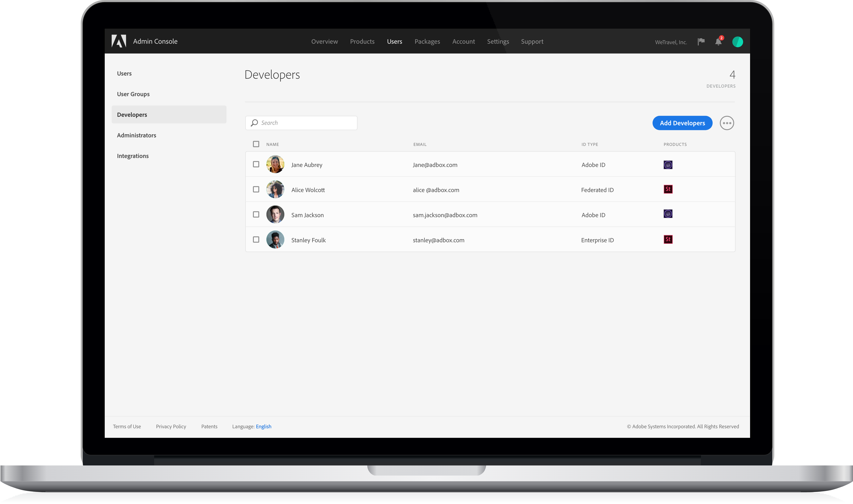Check the box for Sam Jackson
Viewport: 853px width, 504px height.
pyautogui.click(x=256, y=215)
